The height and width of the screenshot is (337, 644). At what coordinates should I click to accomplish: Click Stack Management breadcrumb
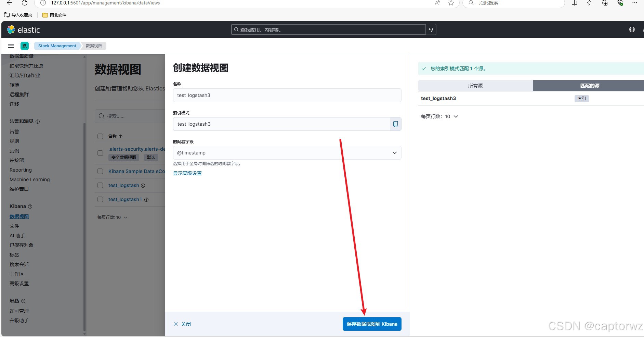[57, 46]
